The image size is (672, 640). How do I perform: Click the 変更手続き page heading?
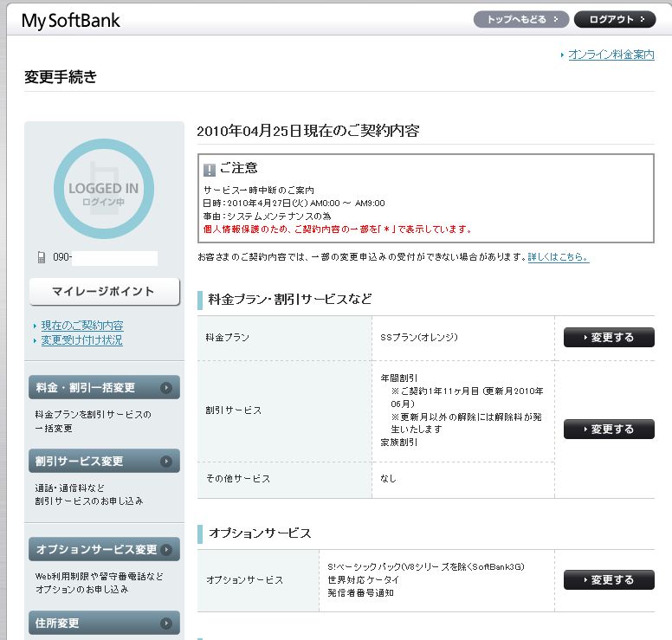coord(61,77)
